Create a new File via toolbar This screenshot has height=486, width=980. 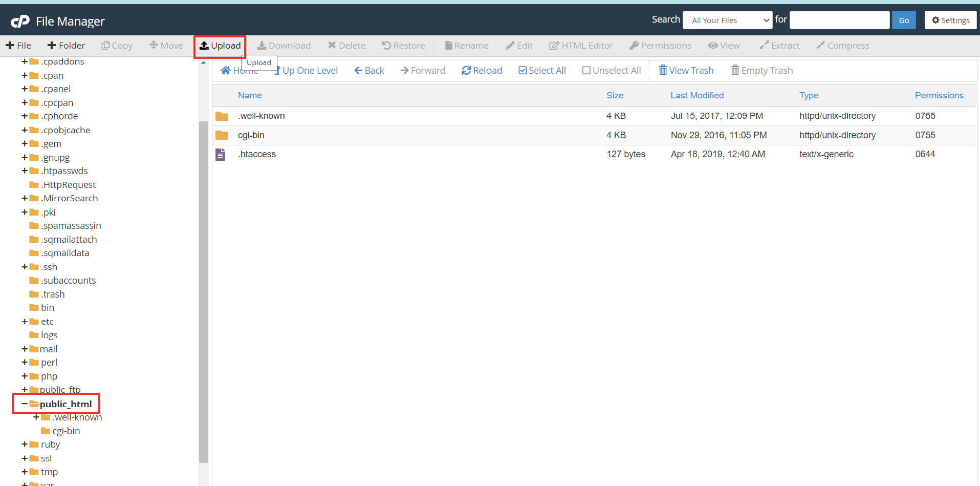[x=18, y=46]
